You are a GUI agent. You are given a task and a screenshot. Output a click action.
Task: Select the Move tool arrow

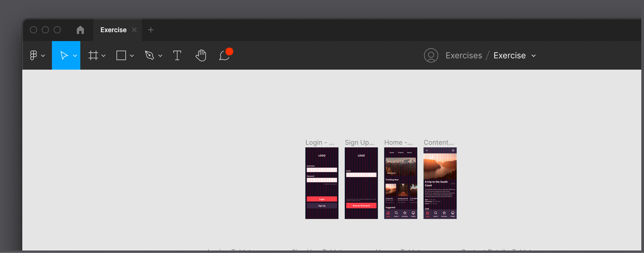coord(64,55)
